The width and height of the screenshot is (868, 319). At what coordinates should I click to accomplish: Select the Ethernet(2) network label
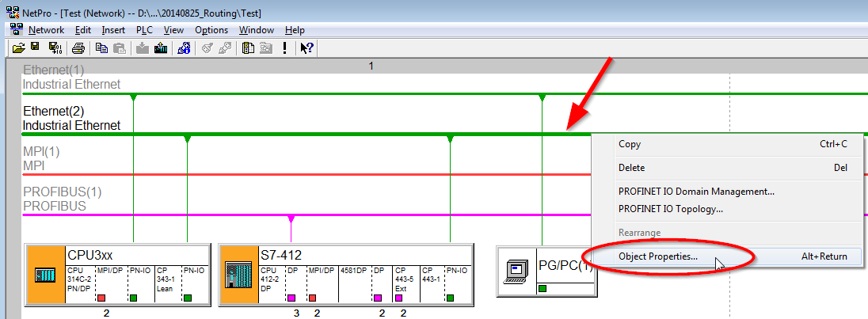[x=54, y=111]
